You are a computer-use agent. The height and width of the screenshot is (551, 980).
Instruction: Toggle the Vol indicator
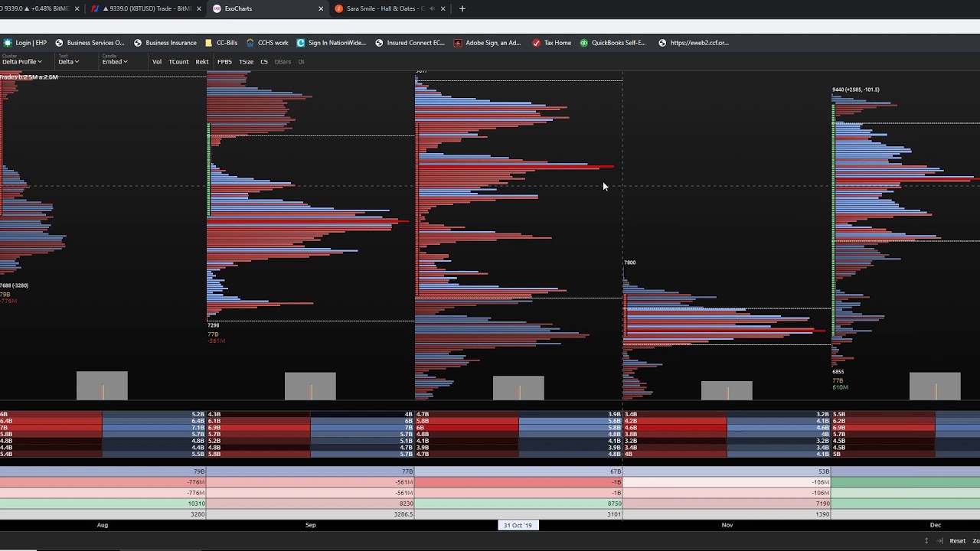[157, 61]
